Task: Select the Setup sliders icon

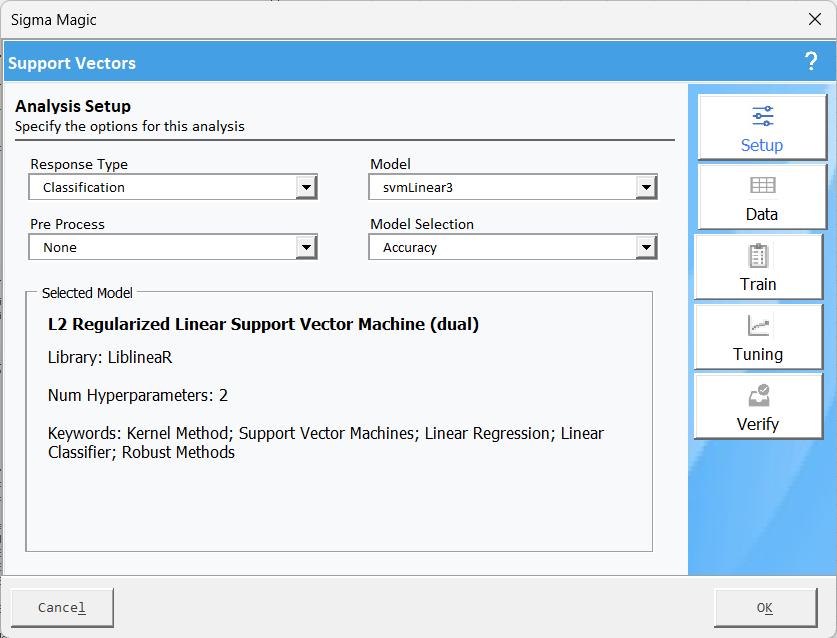Action: (762, 116)
